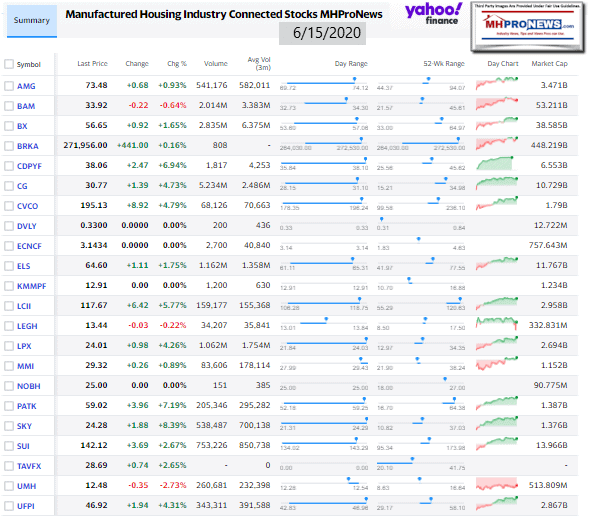Click BRKA last price 271,956.00

85,145
